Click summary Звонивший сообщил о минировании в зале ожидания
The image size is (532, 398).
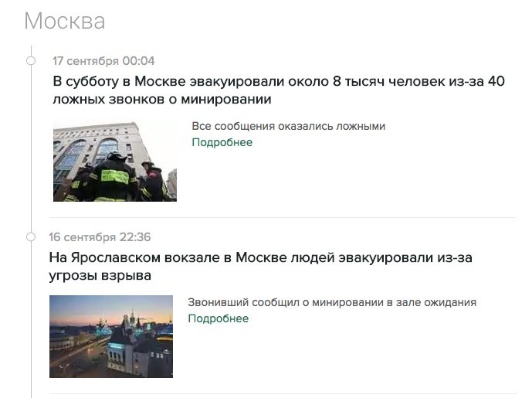click(332, 302)
